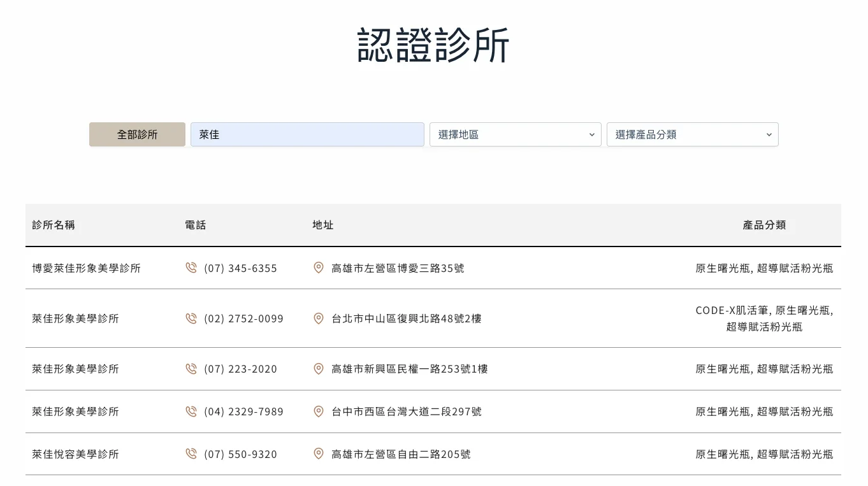868x486 pixels.
Task: Open the 博愛萊佳形象美學診所 clinic entry
Action: point(86,268)
